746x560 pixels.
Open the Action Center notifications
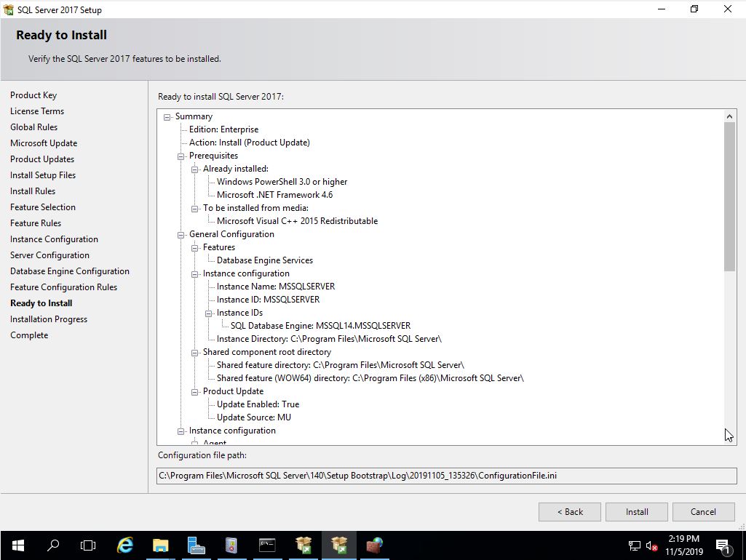tap(723, 546)
